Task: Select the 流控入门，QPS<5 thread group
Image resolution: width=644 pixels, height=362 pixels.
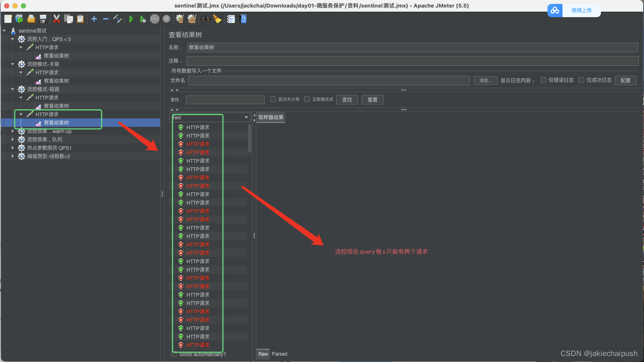Action: [x=49, y=39]
